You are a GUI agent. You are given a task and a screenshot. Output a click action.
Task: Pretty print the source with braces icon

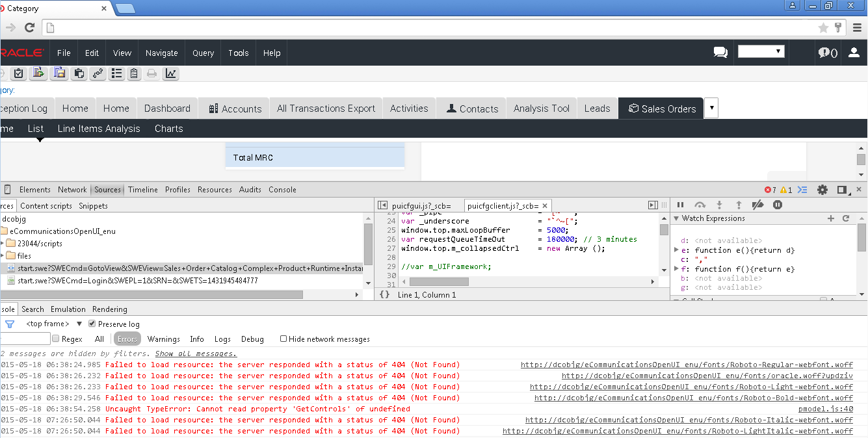[x=384, y=294]
